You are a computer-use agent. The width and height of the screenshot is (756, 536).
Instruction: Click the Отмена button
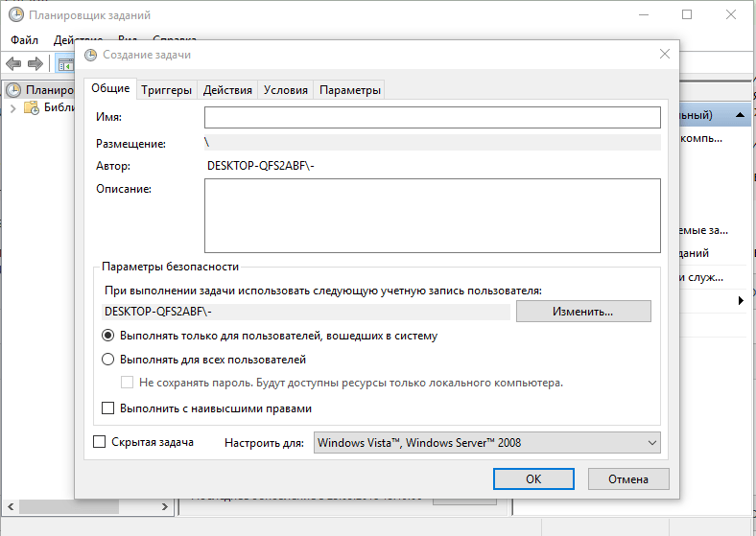click(x=628, y=479)
